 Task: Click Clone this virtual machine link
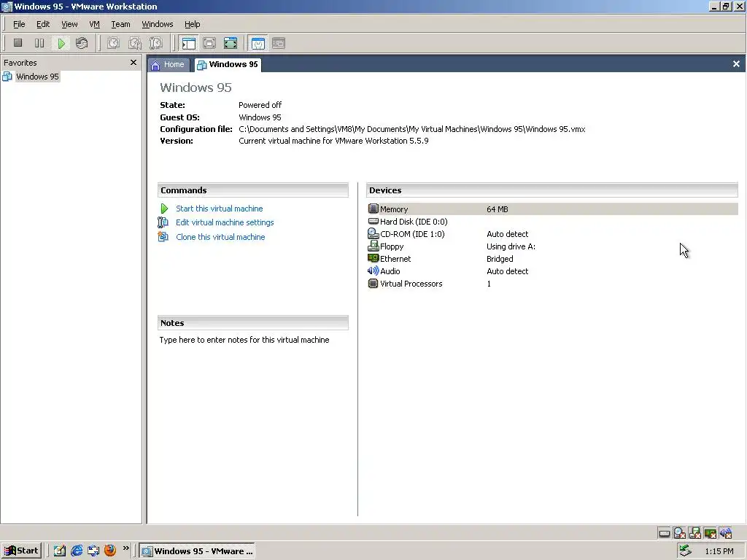[x=220, y=237]
